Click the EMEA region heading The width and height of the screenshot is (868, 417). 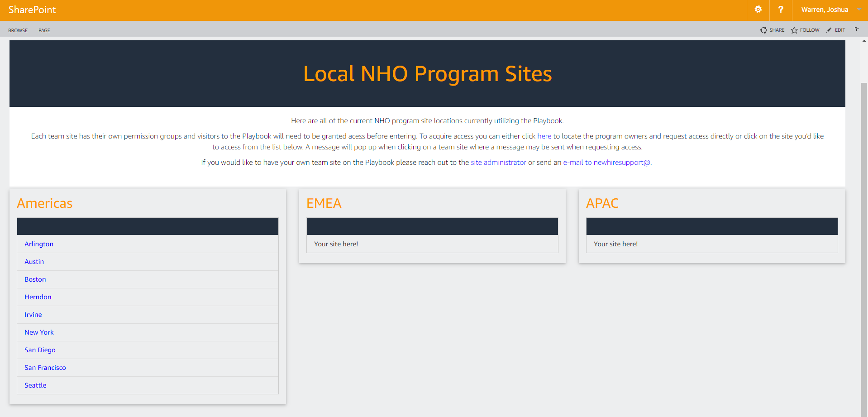(324, 203)
